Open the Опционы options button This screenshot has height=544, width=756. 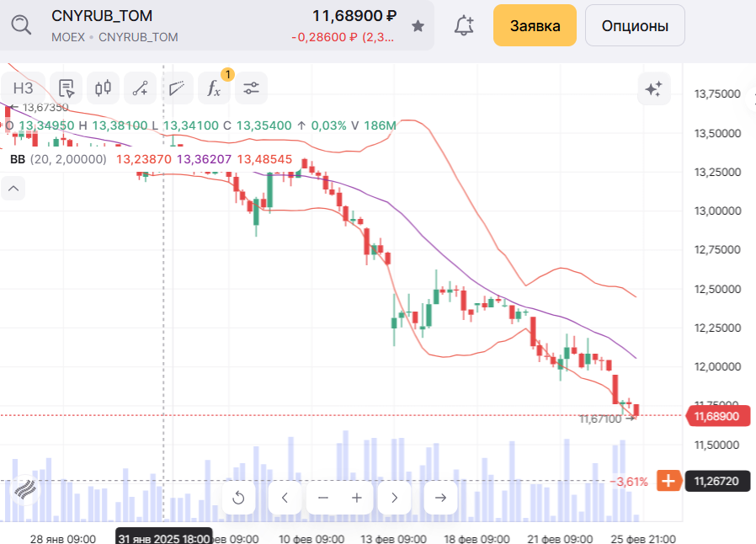pos(635,25)
